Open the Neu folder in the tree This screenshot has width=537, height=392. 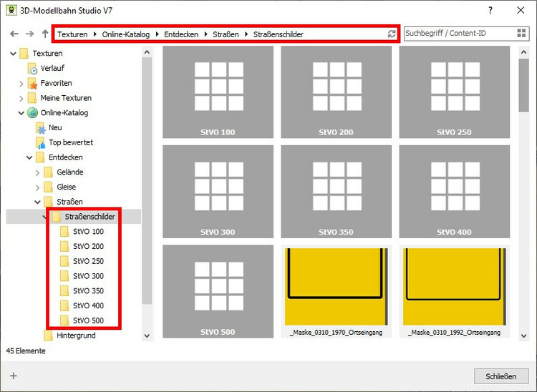pos(49,127)
